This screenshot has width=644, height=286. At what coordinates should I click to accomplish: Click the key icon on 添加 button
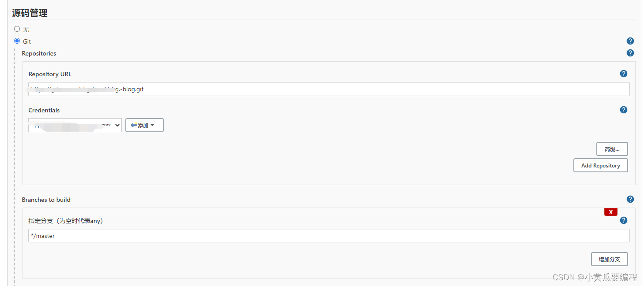(x=134, y=125)
